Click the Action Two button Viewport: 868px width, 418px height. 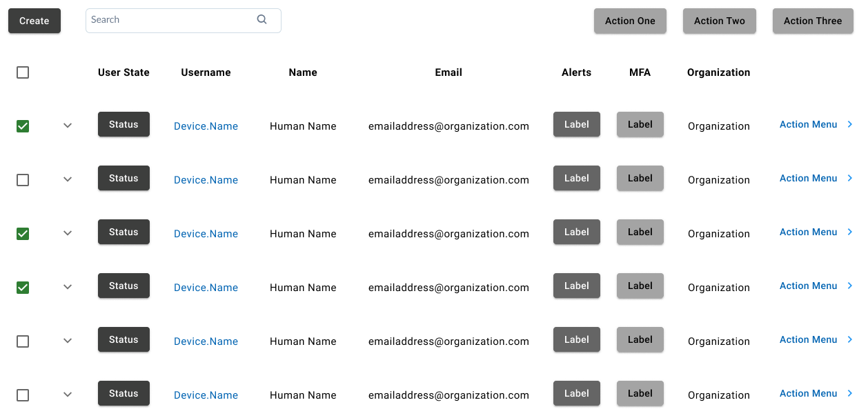(720, 21)
